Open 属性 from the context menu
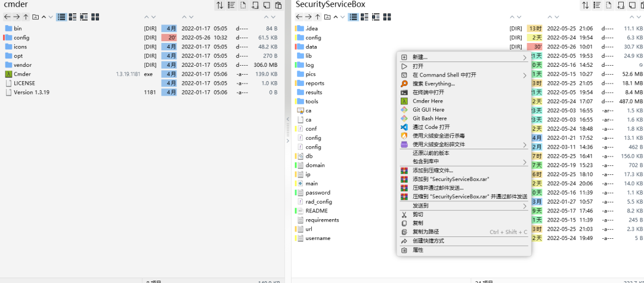 (x=464, y=250)
